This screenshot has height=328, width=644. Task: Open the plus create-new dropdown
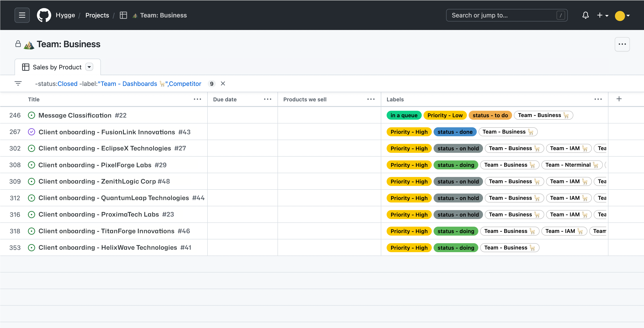[x=602, y=15]
